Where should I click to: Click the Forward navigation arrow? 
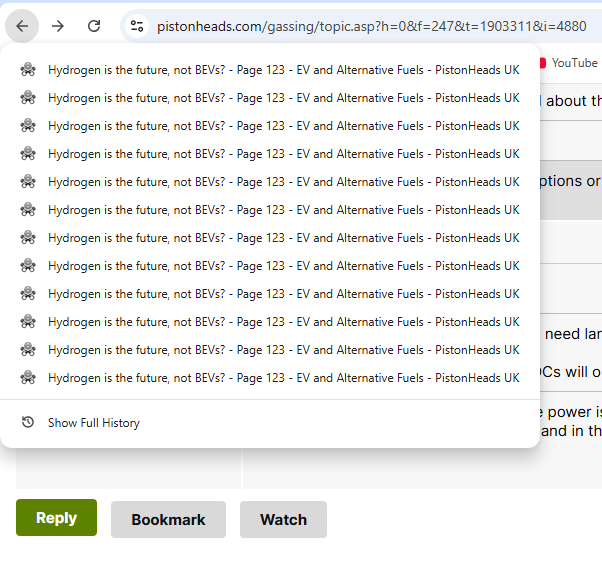click(58, 26)
